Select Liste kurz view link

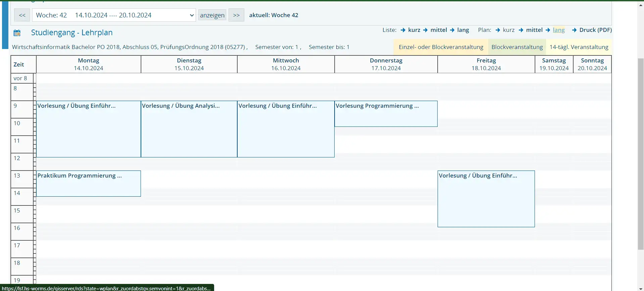tap(414, 30)
